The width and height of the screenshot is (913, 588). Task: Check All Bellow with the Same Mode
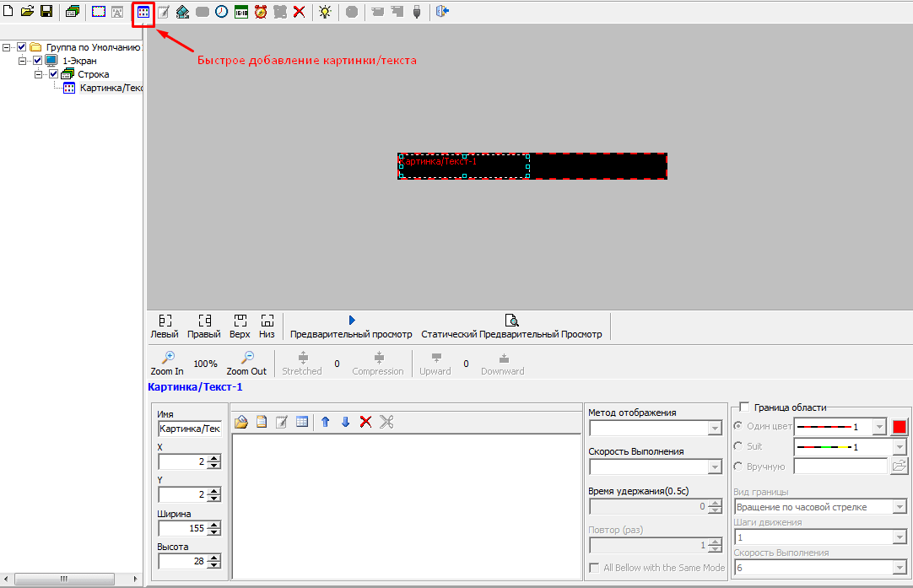pyautogui.click(x=595, y=568)
